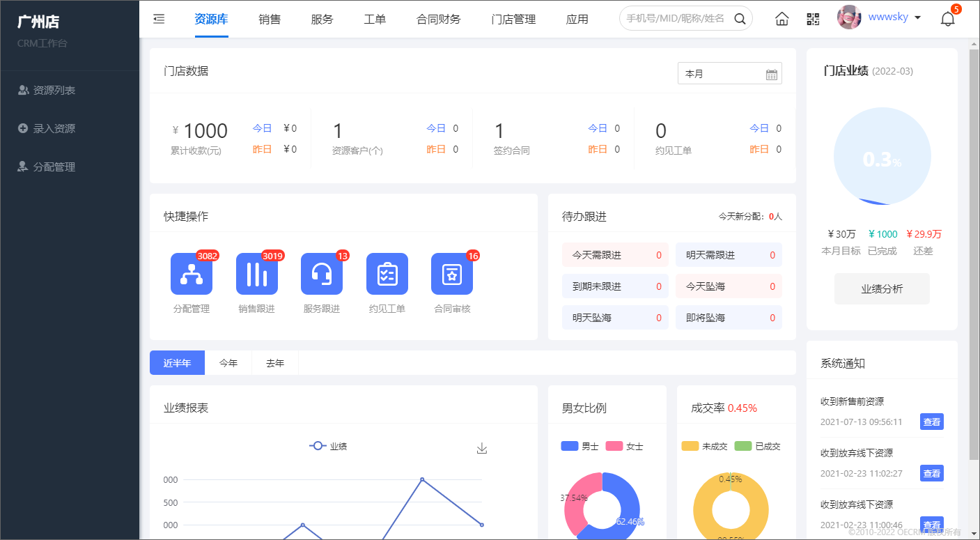Open the 销售 top menu

coord(270,19)
